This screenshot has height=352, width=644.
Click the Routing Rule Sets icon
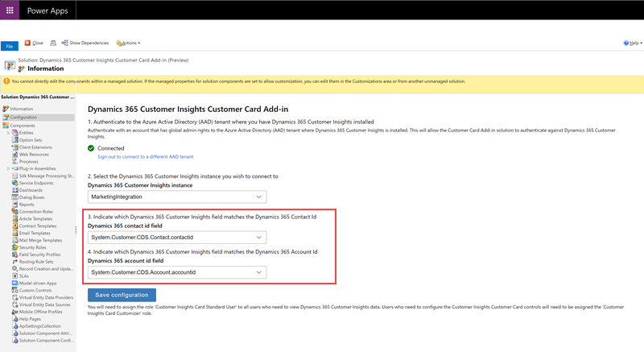tap(15, 262)
